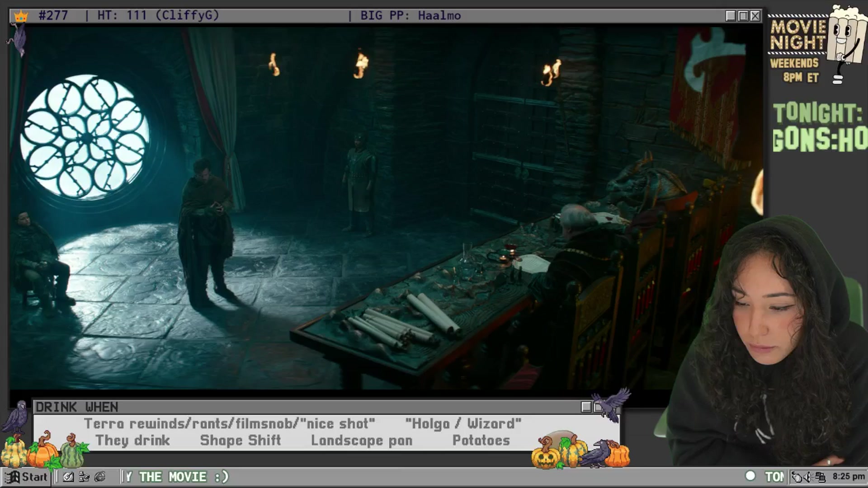
Task: Click the "Terra rewinds/rants/filmsnob" drink rule
Action: point(229,424)
